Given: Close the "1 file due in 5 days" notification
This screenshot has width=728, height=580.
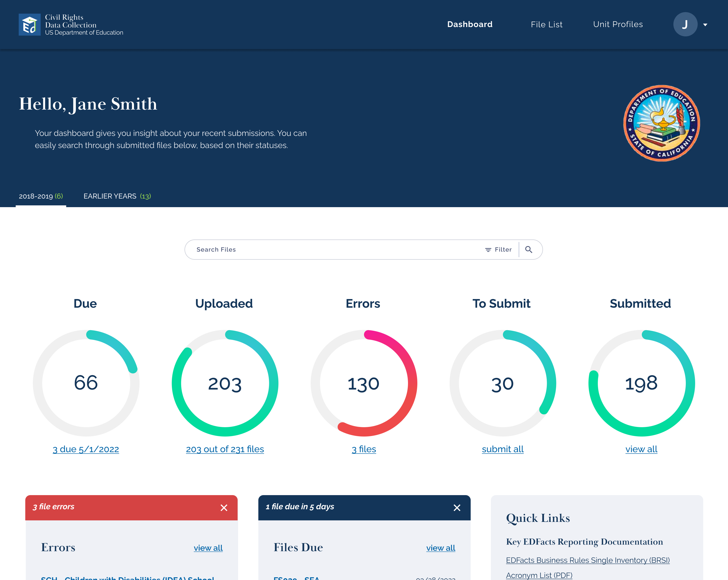Looking at the screenshot, I should click(x=457, y=507).
